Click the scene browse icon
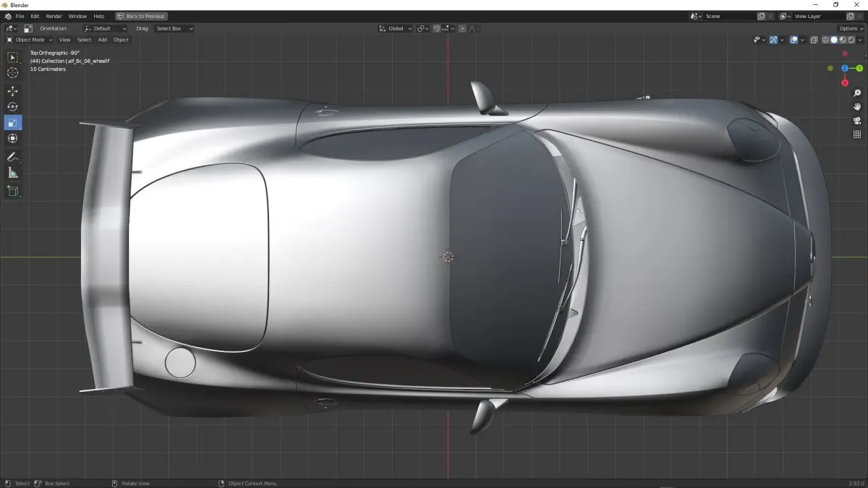868x488 pixels. (696, 16)
